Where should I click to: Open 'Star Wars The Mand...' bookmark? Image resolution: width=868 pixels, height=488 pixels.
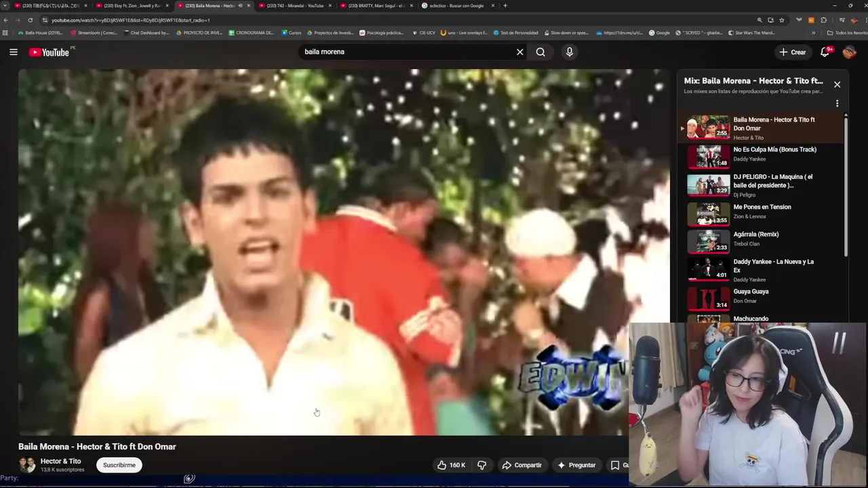tap(751, 33)
